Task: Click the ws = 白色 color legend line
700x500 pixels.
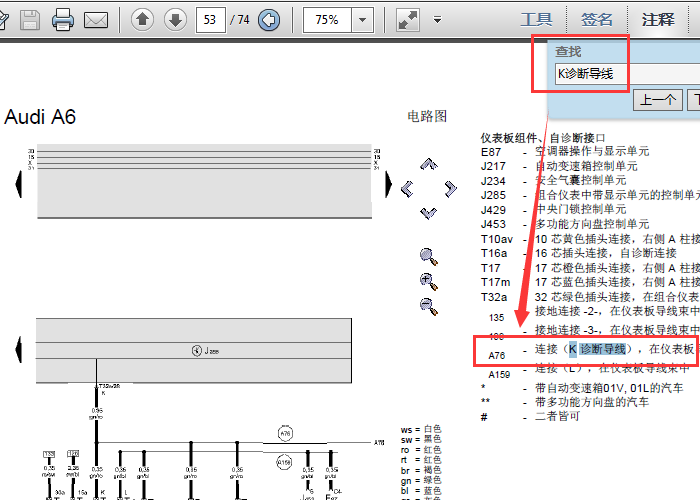Action: [x=421, y=429]
